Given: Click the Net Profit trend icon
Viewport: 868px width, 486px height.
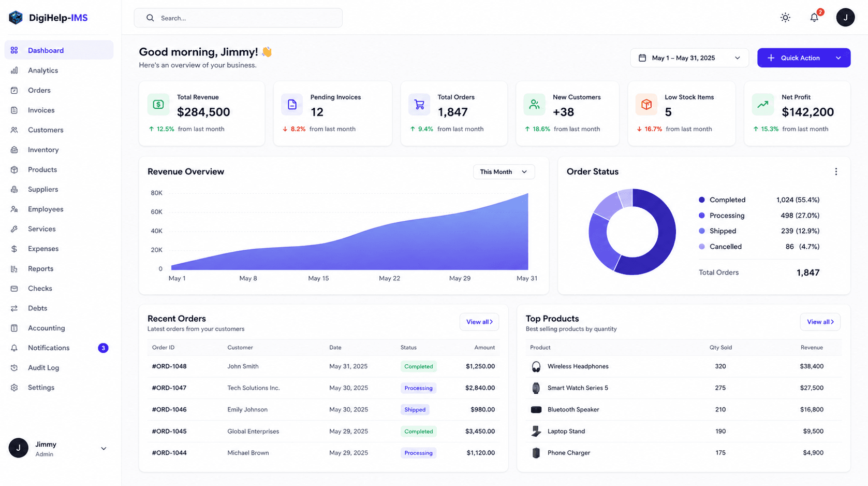Looking at the screenshot, I should tap(763, 104).
